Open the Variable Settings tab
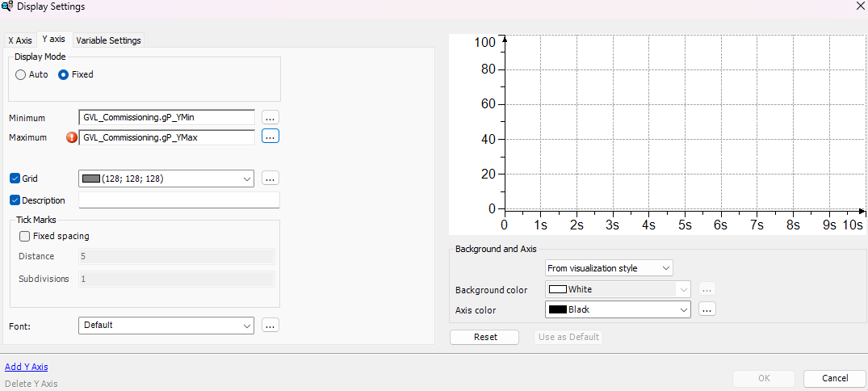868x391 pixels. point(108,40)
